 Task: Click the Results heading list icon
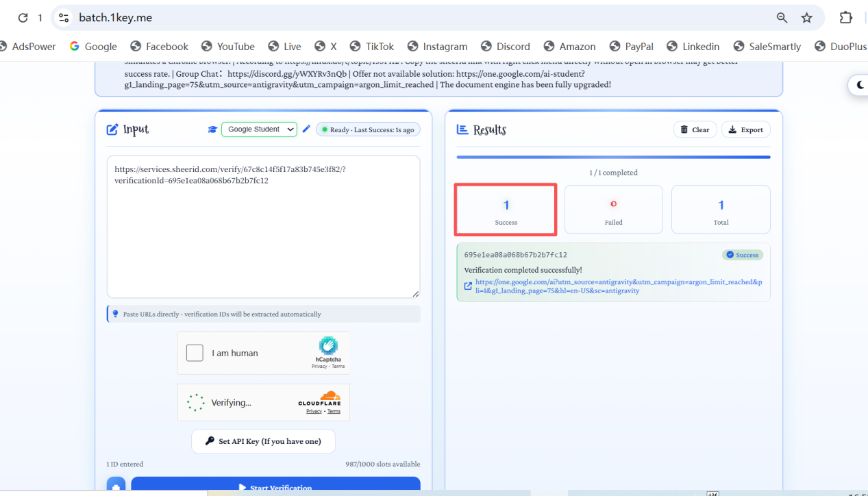[462, 129]
